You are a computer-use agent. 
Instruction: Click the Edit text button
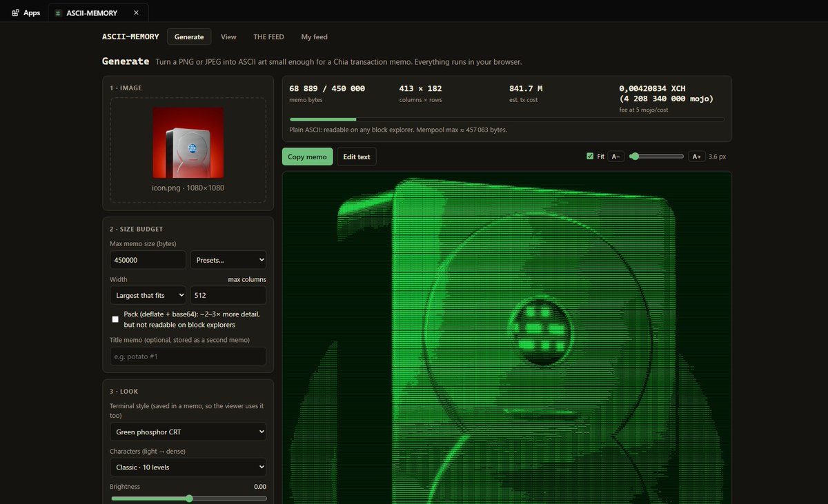pyautogui.click(x=357, y=157)
